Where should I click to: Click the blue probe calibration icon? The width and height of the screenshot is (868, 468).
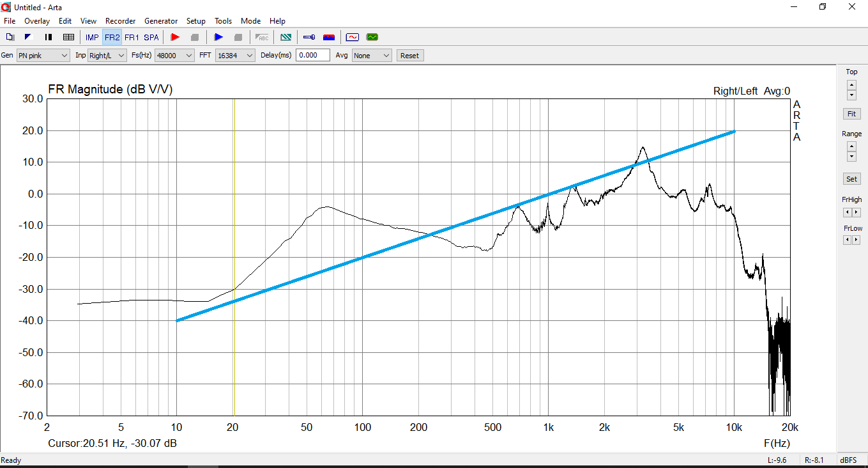[309, 37]
